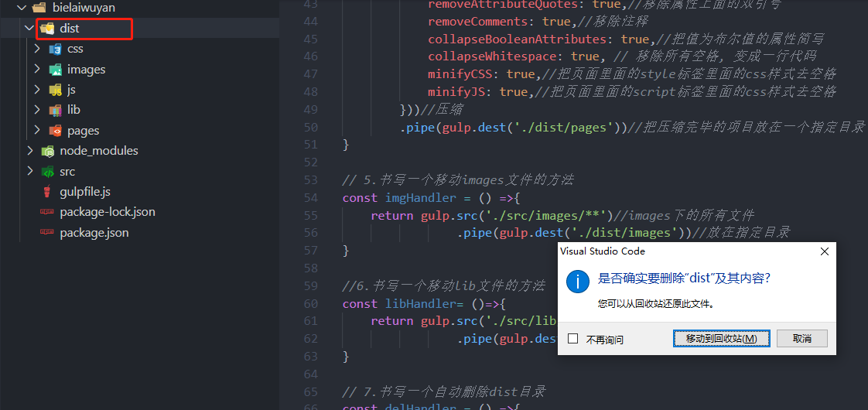Click the 不再询问 checkbox label

tap(605, 339)
